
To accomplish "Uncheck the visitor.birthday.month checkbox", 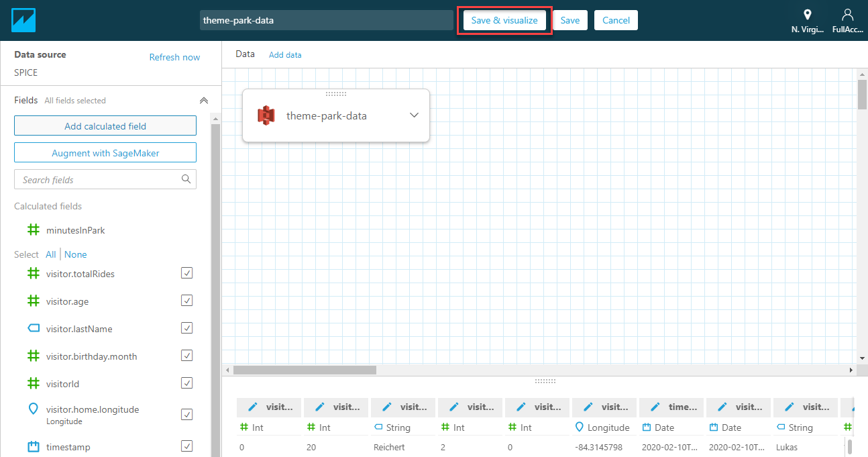I will point(187,356).
